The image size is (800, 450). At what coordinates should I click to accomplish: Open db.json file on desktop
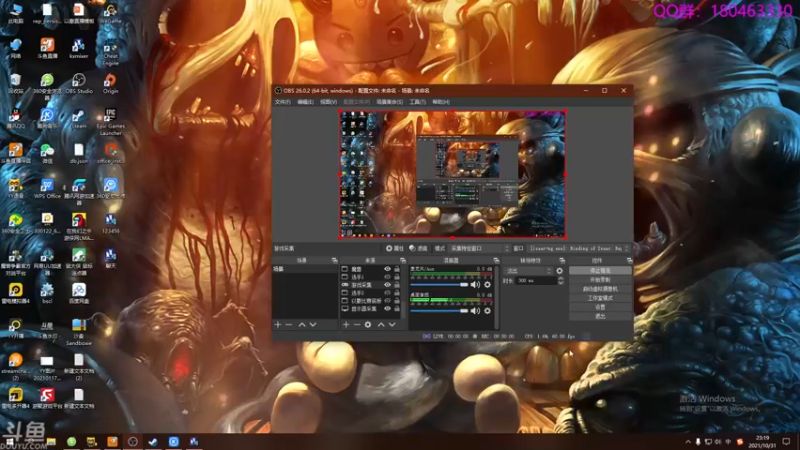click(79, 154)
